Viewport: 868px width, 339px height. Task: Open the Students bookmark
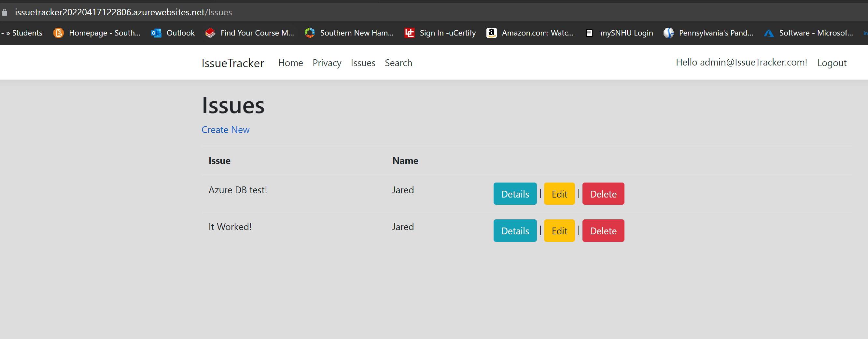[22, 33]
